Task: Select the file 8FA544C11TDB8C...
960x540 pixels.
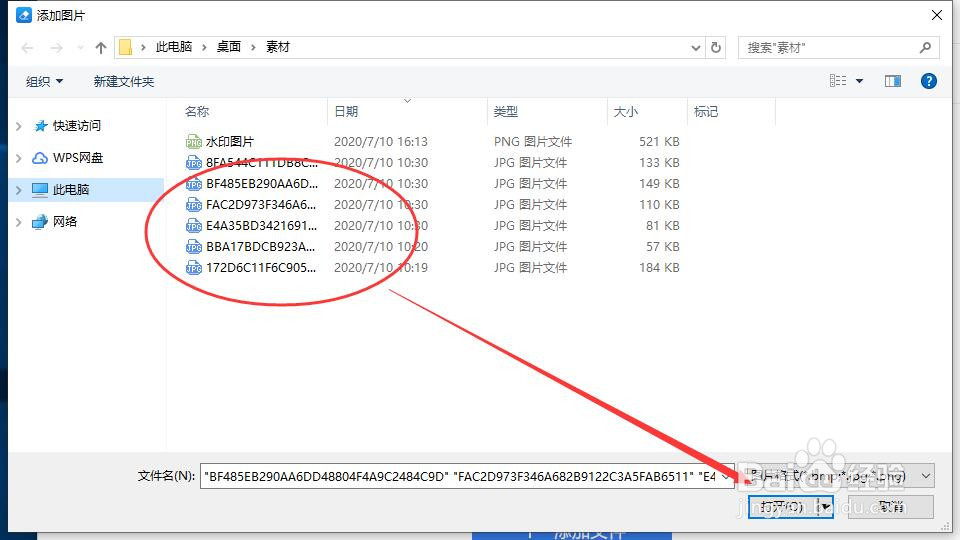Action: (x=261, y=163)
